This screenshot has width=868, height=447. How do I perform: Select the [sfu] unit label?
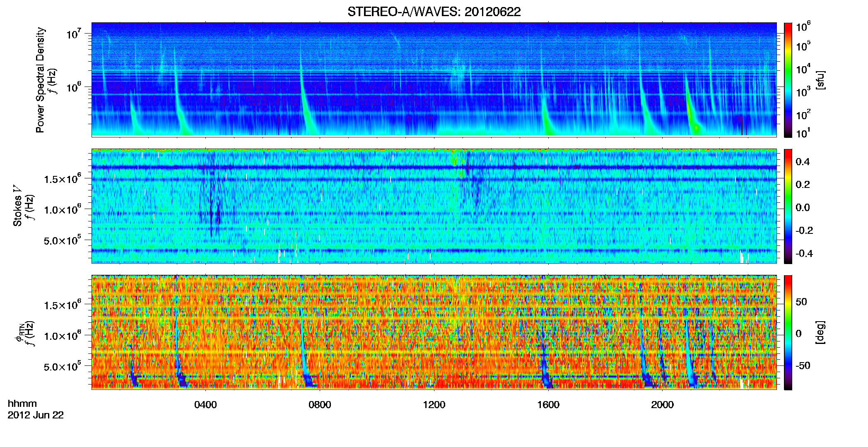[820, 80]
